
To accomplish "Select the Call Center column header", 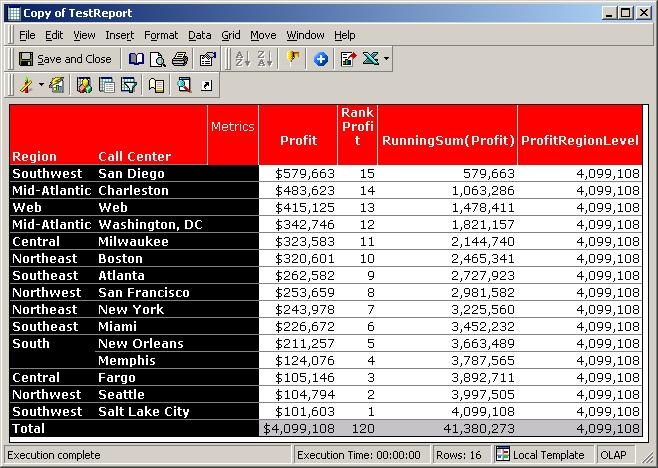I will pos(134,156).
